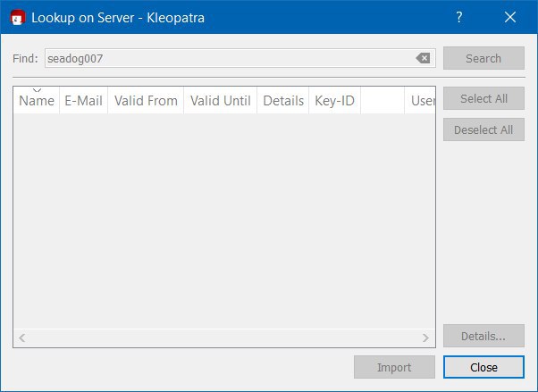This screenshot has height=392, width=538.
Task: Click the Search button
Action: click(483, 58)
